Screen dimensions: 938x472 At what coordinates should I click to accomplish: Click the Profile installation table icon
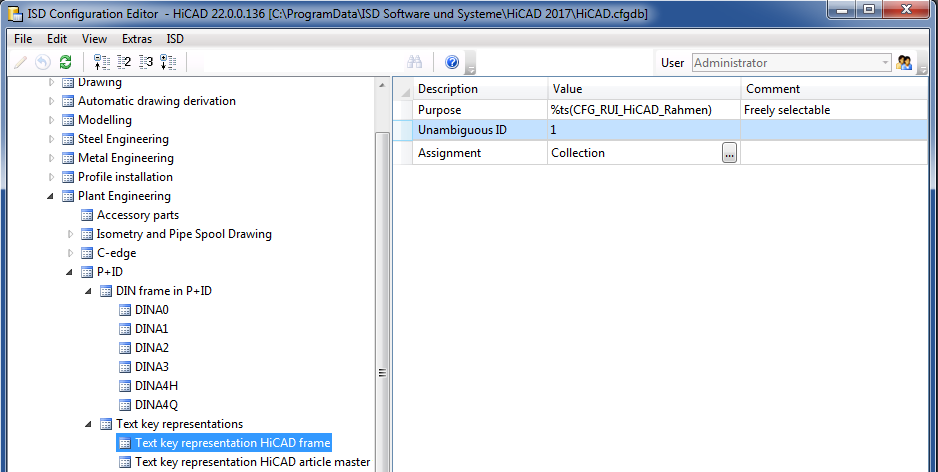[x=68, y=177]
